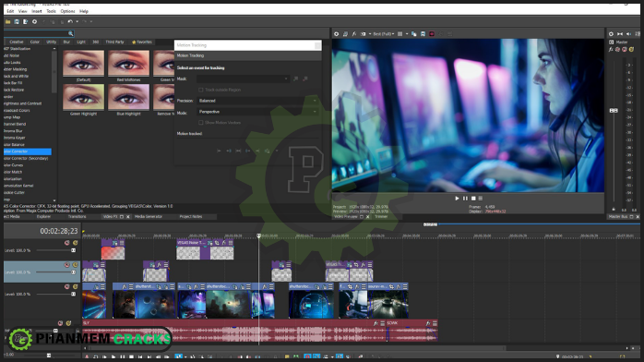The height and width of the screenshot is (362, 644).
Task: Save the project with the disk icon
Action: coord(17,22)
